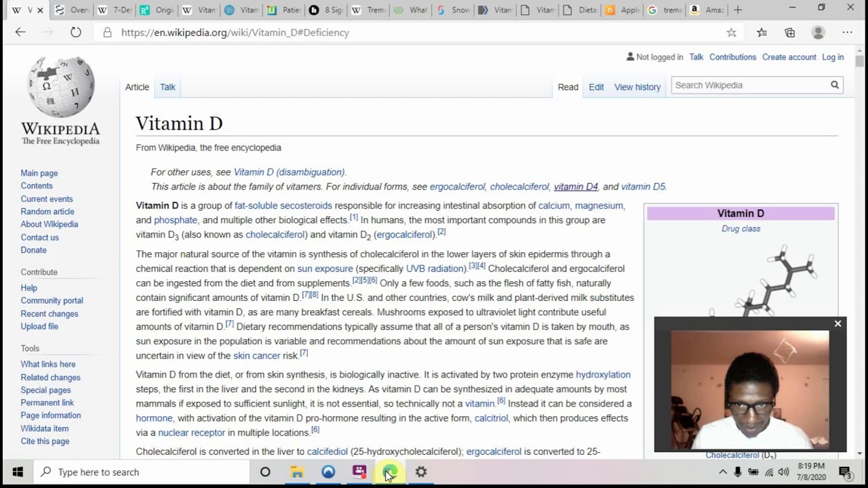Click the Edit tab of the article
This screenshot has width=868, height=488.
coord(596,87)
